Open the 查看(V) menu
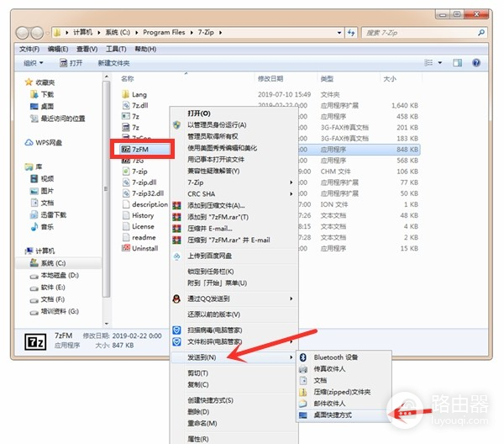 pyautogui.click(x=87, y=49)
